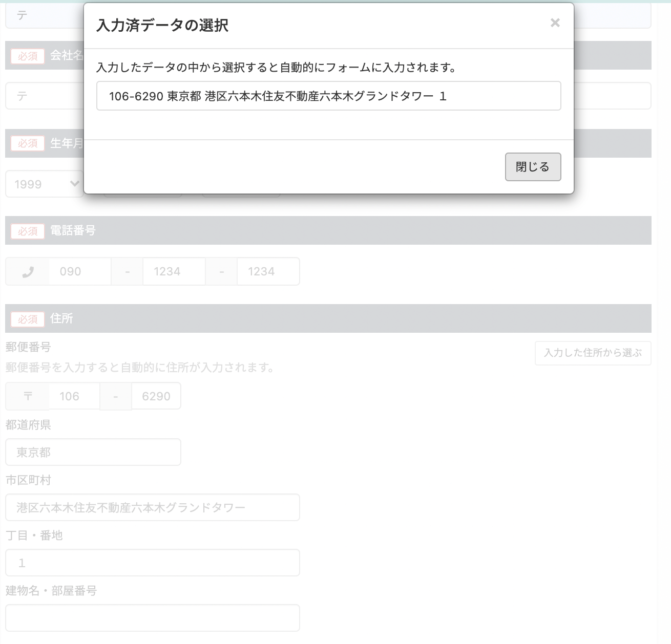Open the 1999 birth year dropdown
This screenshot has height=644, width=671.
click(45, 184)
